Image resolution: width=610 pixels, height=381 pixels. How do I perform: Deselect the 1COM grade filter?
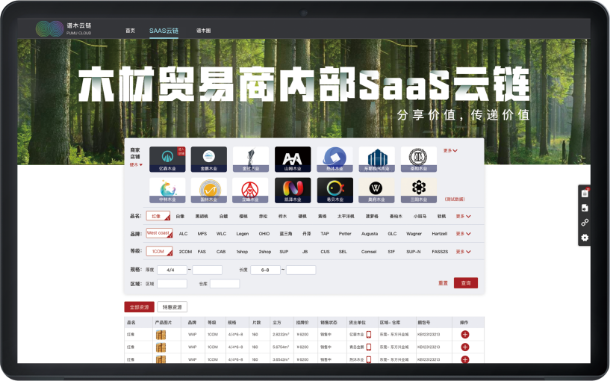[159, 251]
